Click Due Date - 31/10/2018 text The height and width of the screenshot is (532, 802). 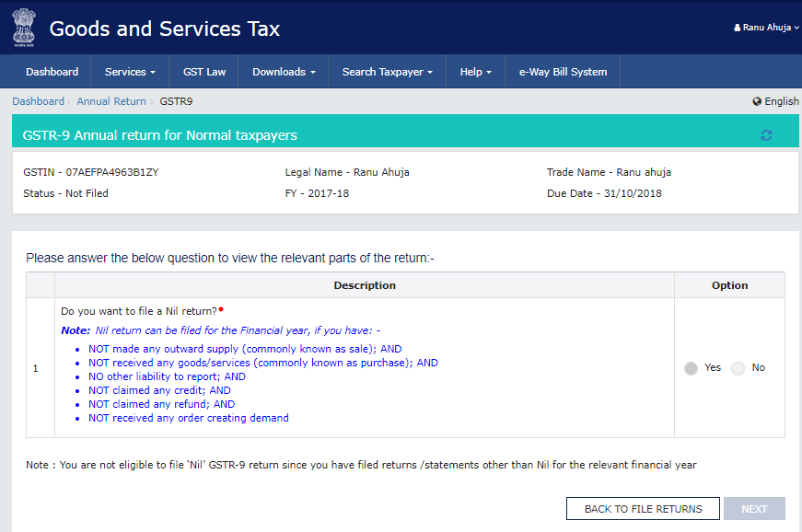coord(604,193)
